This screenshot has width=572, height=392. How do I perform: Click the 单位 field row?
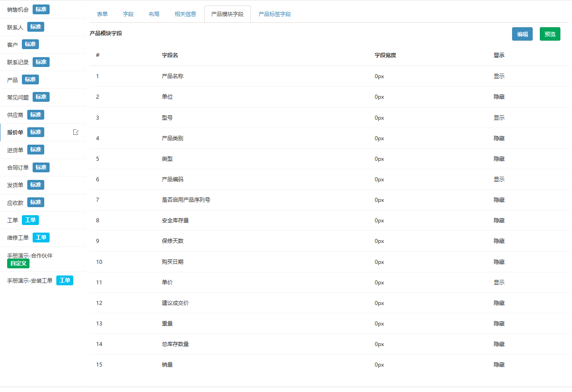(329, 97)
